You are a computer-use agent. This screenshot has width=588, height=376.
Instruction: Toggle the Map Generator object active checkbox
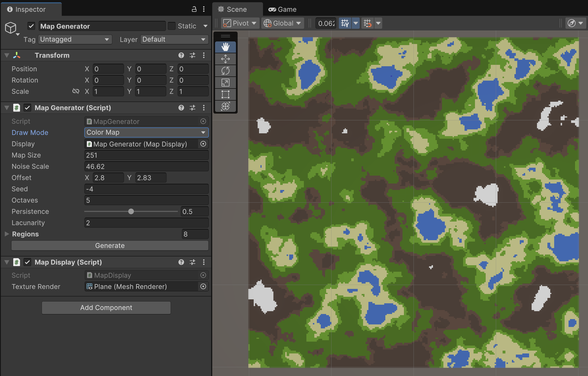click(x=31, y=26)
